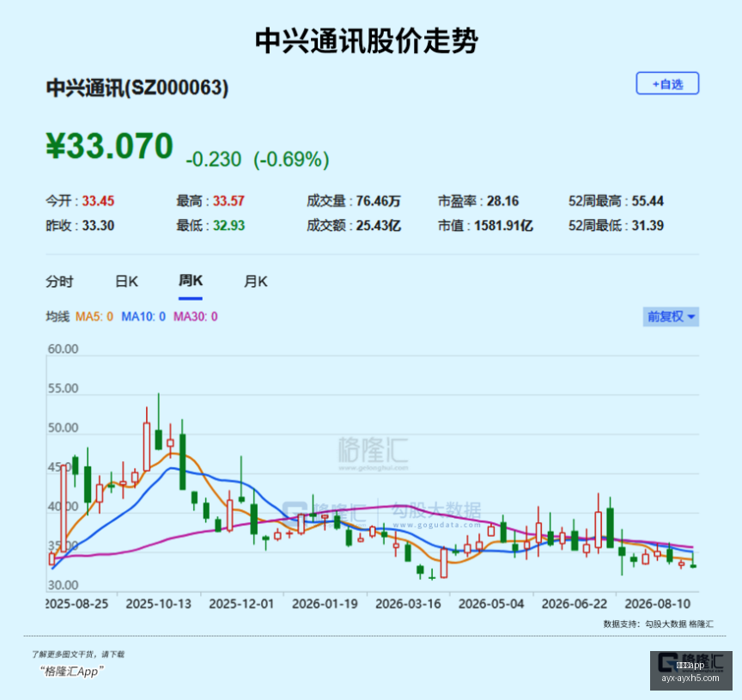Click the 昨收 value 33.30
Viewport: 742px width, 700px height.
[98, 226]
